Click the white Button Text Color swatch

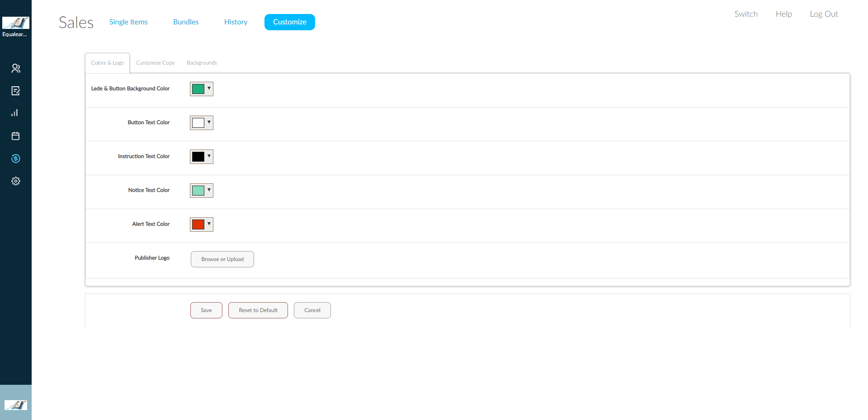coord(198,123)
